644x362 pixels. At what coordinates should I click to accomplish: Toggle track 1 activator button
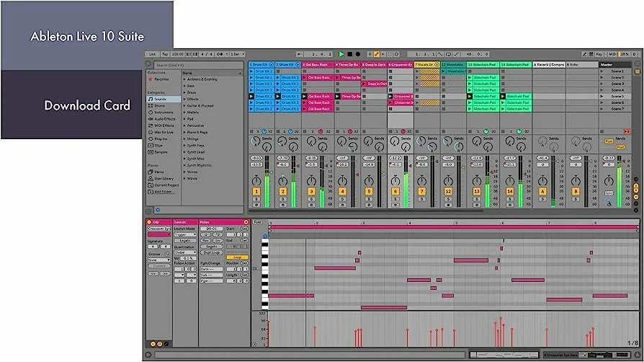coord(256,191)
